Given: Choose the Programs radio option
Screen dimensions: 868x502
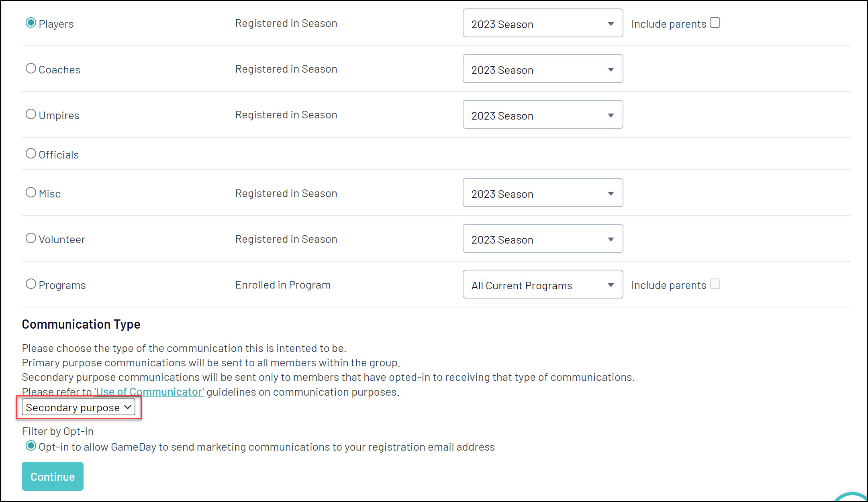Looking at the screenshot, I should [x=31, y=284].
